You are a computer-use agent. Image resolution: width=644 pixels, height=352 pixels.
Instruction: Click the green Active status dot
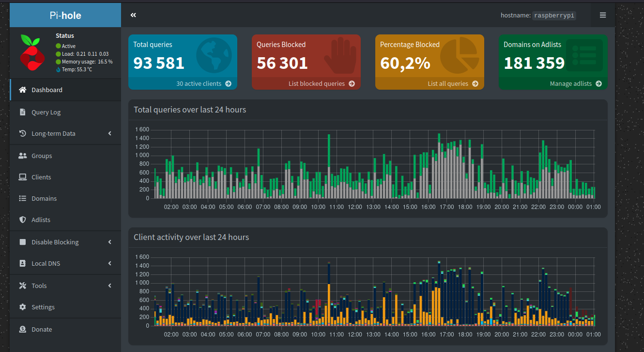click(x=59, y=46)
